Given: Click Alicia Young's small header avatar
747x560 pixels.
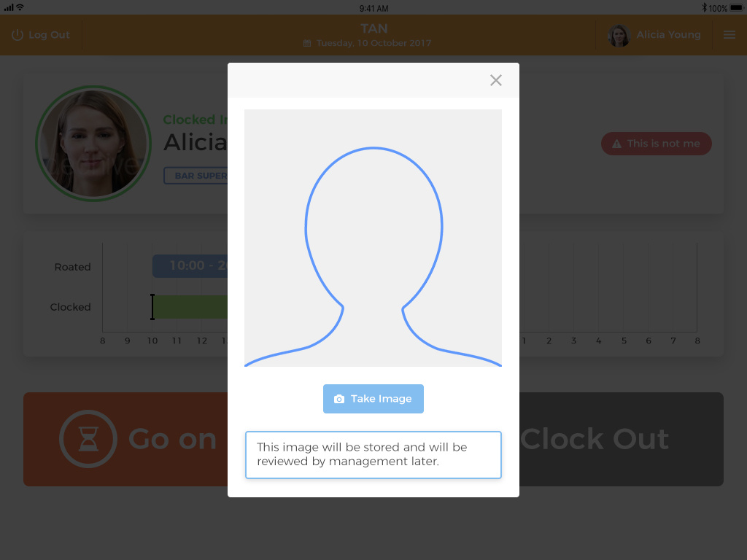Looking at the screenshot, I should coord(619,35).
